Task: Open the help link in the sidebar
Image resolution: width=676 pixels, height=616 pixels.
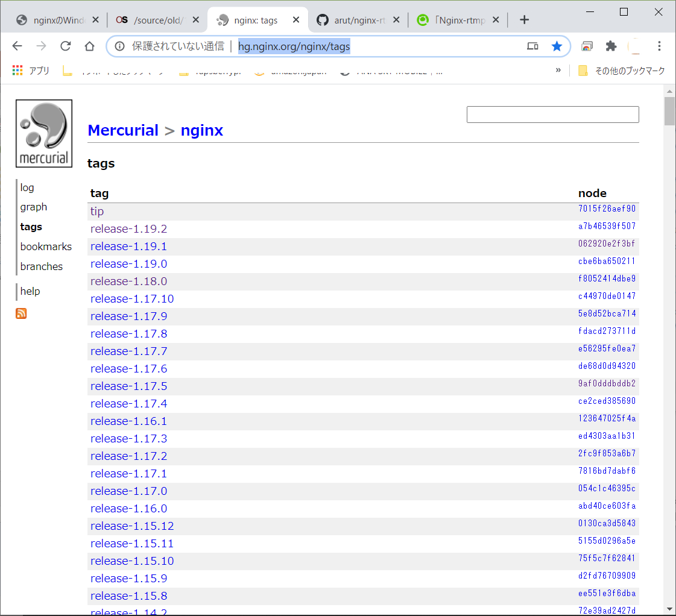Action: (x=30, y=291)
